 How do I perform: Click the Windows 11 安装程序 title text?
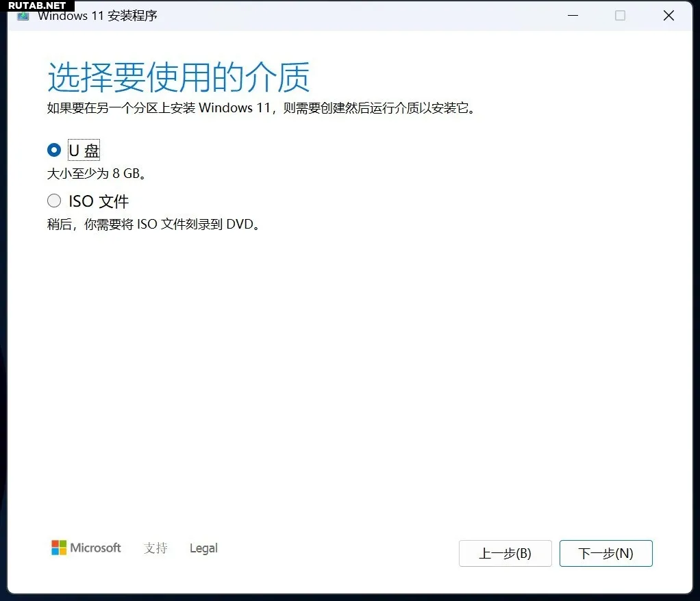click(97, 16)
